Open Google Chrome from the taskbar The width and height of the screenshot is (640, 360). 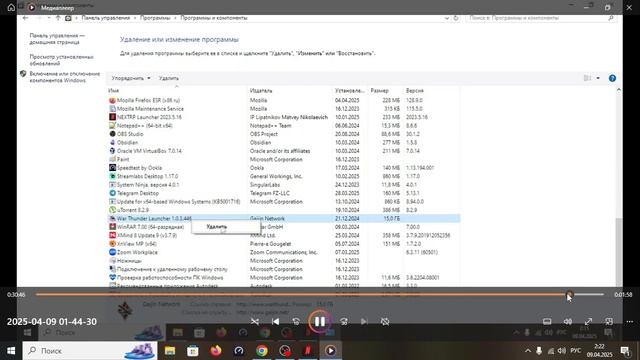point(262,351)
